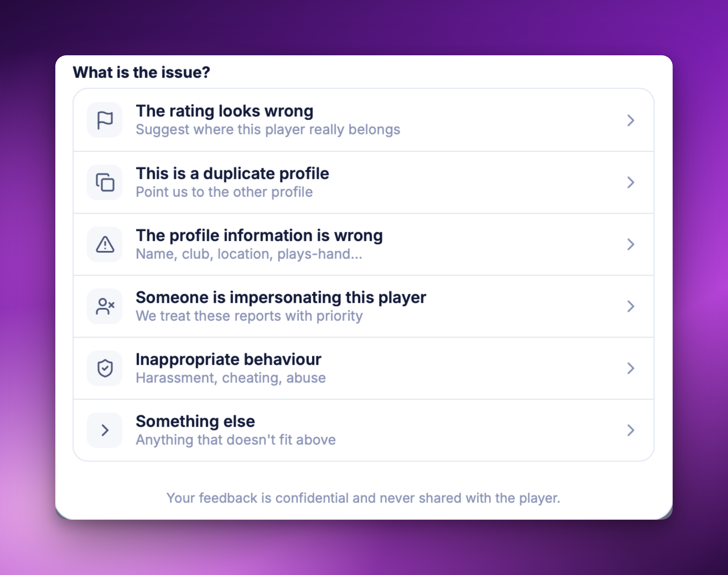This screenshot has width=728, height=575.
Task: Click 'Harassment, cheating, abuse' subtitle
Action: 231,378
